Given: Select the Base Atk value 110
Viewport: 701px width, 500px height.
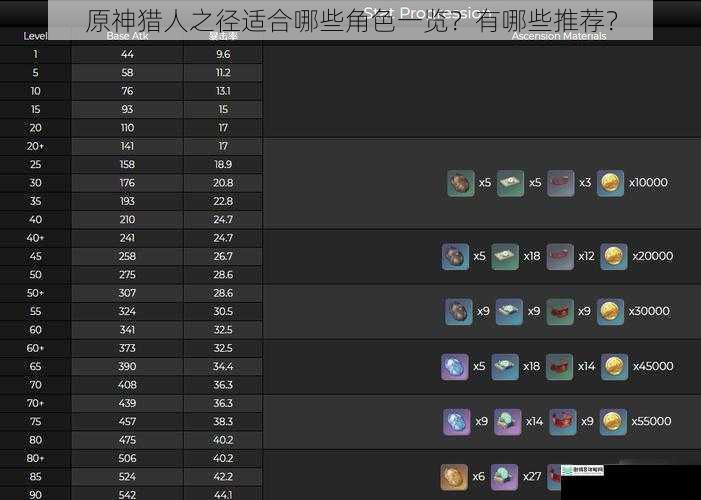Looking at the screenshot, I should [127, 127].
